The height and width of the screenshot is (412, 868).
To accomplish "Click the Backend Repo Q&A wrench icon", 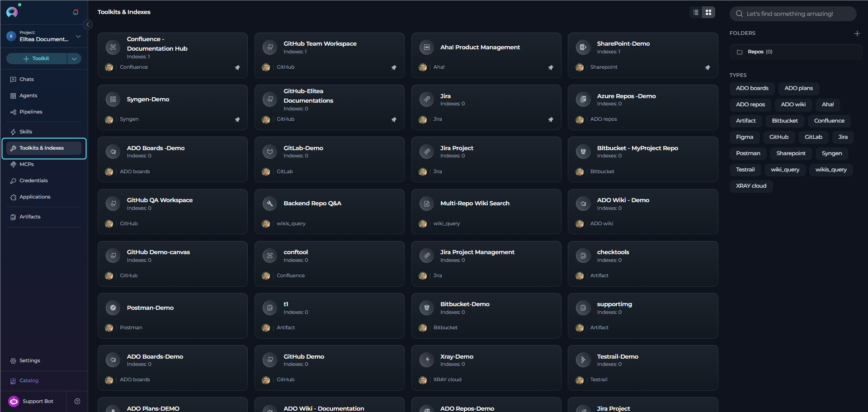I will [270, 204].
